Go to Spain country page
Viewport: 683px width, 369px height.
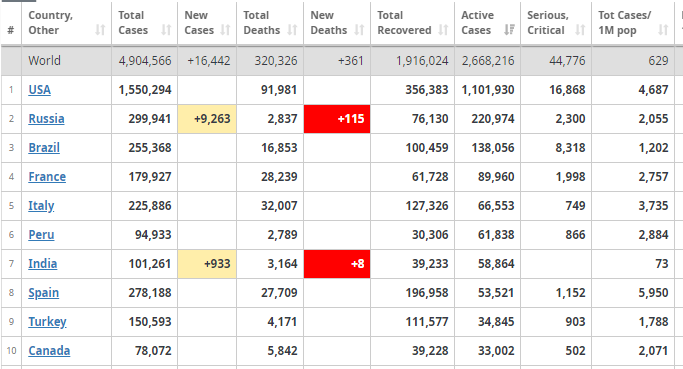click(x=44, y=293)
